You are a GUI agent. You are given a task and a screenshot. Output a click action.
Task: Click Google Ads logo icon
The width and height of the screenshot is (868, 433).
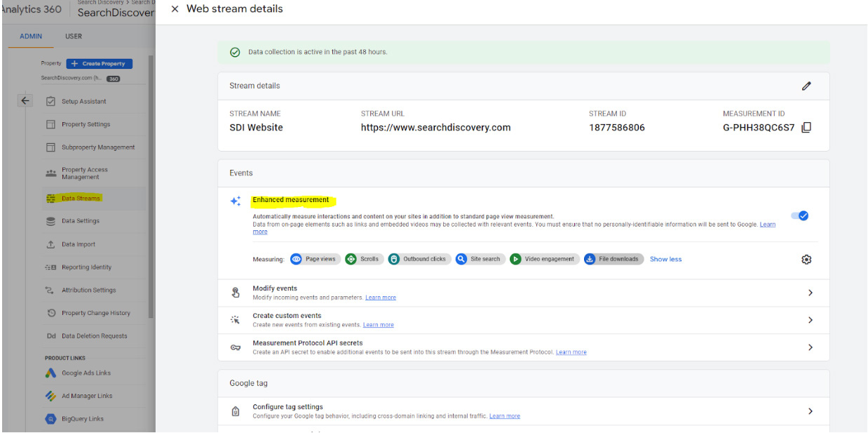point(50,373)
